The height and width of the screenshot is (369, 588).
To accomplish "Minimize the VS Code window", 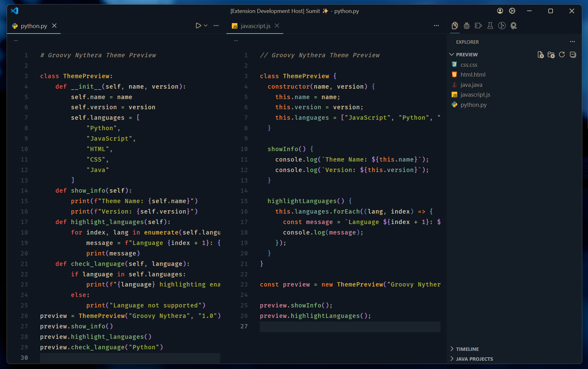I will click(x=529, y=11).
